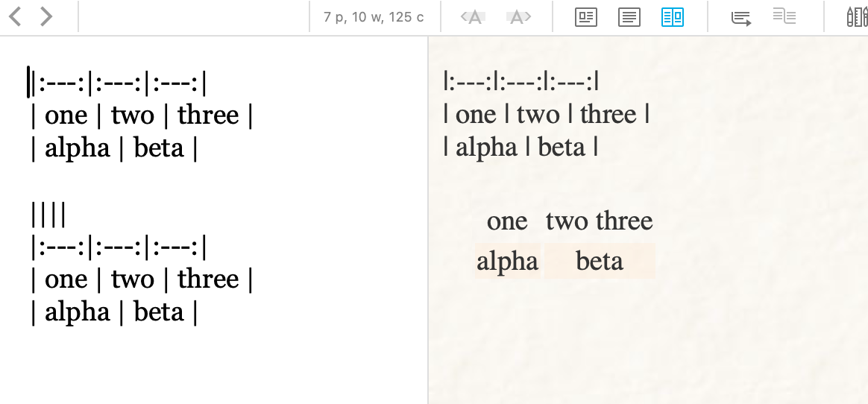Switch to preview-only layout icon
The height and width of the screenshot is (404, 868).
pos(586,17)
